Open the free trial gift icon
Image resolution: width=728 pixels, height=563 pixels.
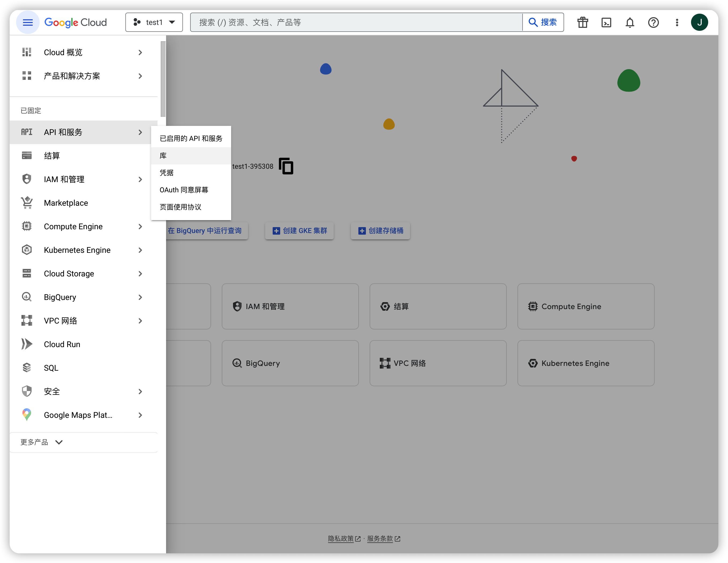[583, 22]
